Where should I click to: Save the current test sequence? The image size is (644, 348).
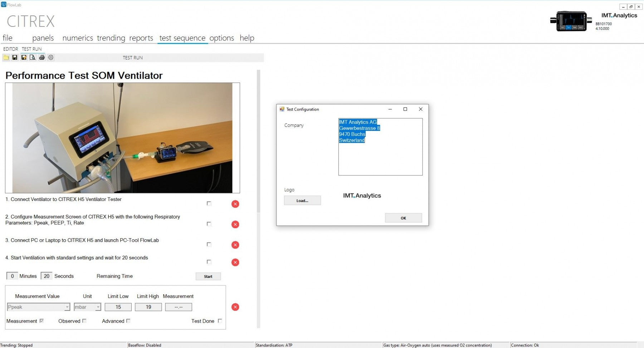[x=15, y=57]
